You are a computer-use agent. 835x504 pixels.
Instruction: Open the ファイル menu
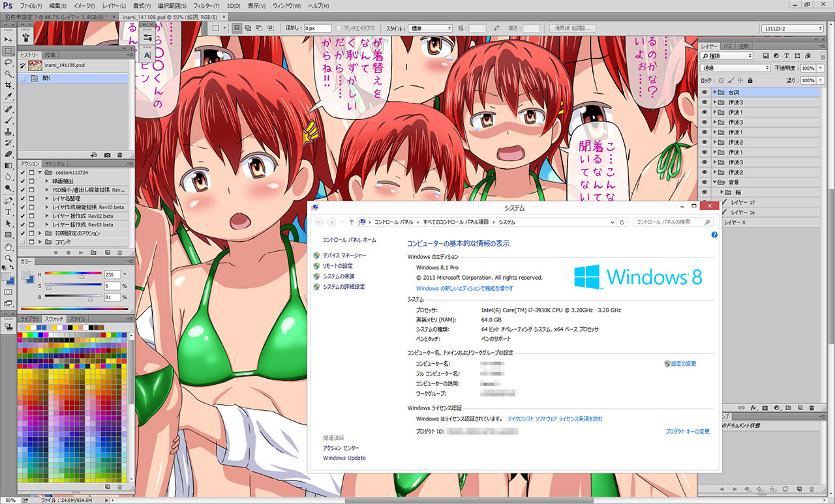pyautogui.click(x=32, y=6)
